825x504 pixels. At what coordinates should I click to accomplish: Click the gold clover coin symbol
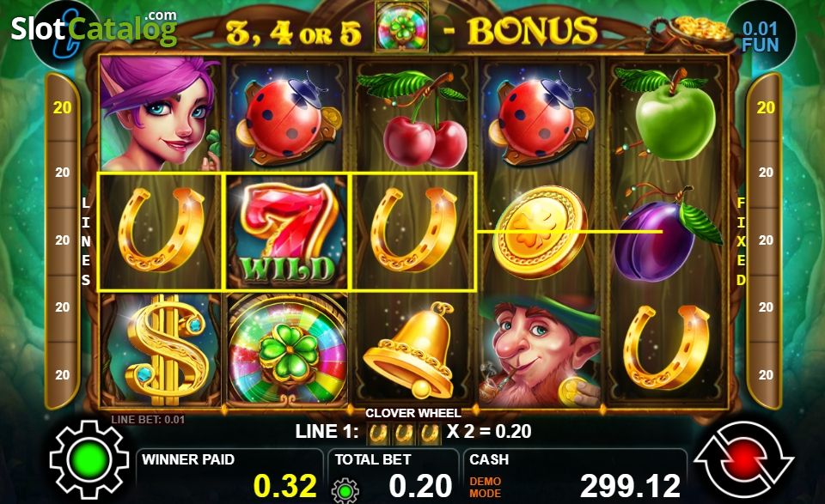coord(541,232)
